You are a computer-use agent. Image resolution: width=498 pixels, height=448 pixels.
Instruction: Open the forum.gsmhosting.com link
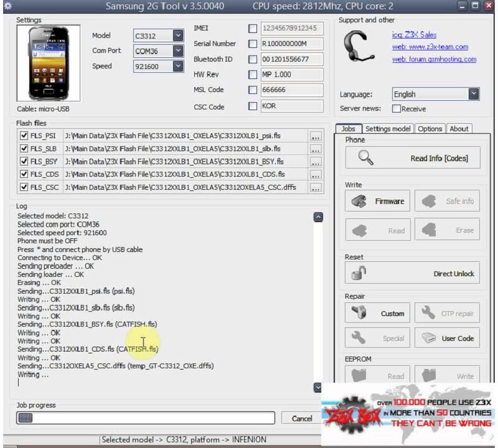point(434,59)
